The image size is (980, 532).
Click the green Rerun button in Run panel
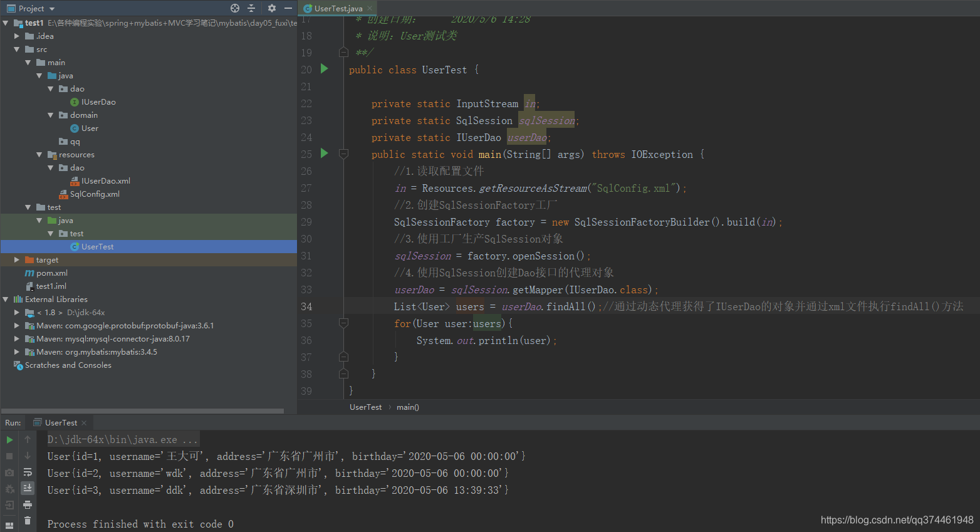click(x=9, y=440)
